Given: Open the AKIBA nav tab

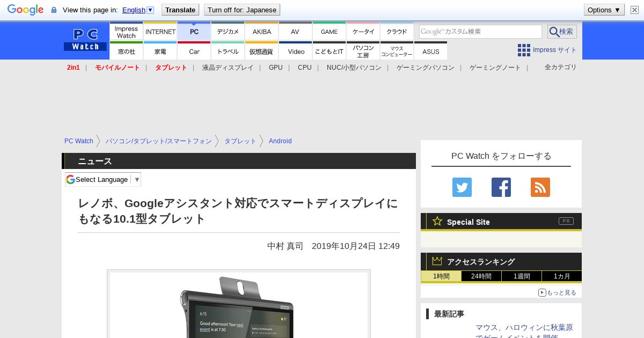Looking at the screenshot, I should pos(262,32).
